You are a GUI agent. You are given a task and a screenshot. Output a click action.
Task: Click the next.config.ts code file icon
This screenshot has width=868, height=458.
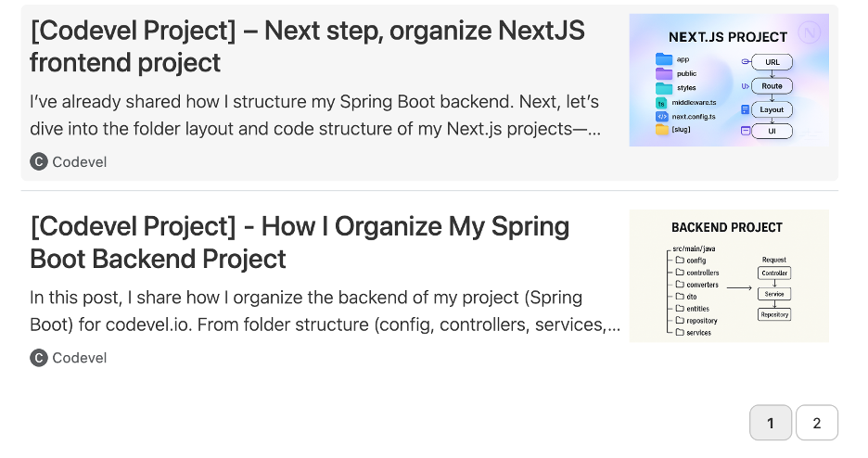click(662, 117)
